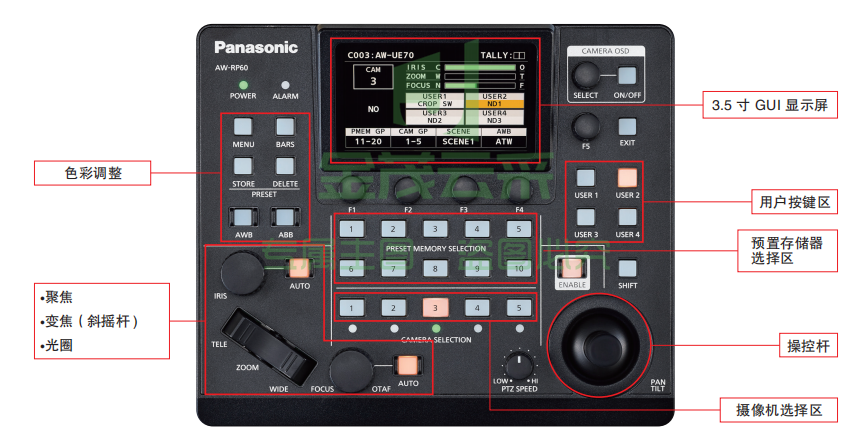The image size is (862, 434).
Task: Choose camera selection button 5
Action: pyautogui.click(x=518, y=308)
